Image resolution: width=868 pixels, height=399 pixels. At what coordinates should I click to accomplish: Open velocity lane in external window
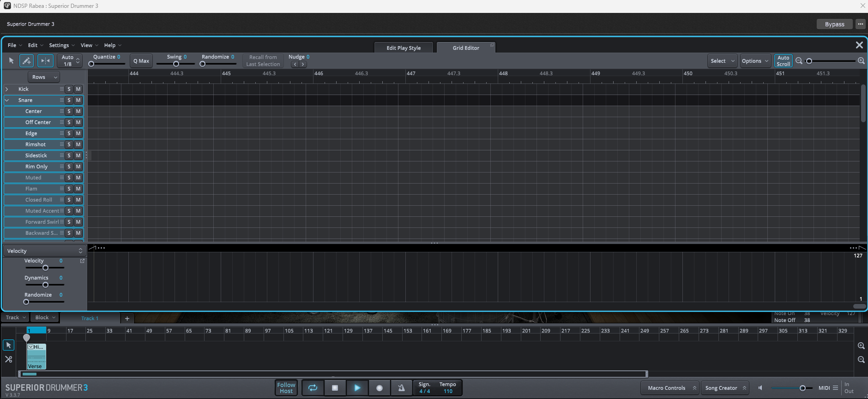click(x=82, y=261)
